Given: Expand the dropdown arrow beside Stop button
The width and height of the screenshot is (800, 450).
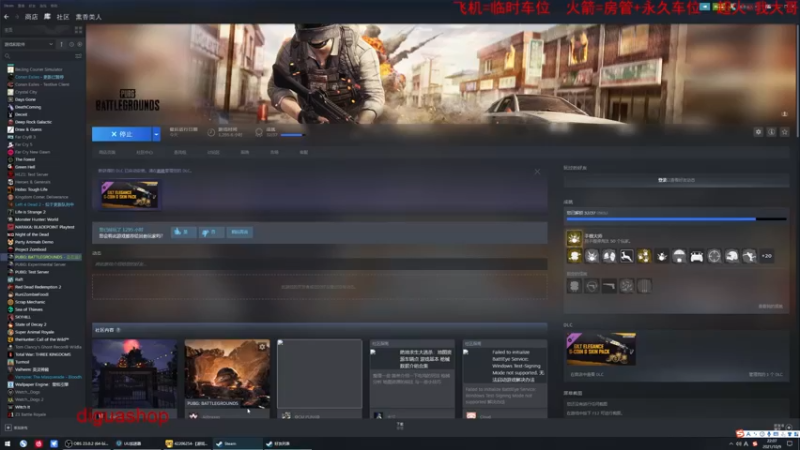Looking at the screenshot, I should point(156,134).
